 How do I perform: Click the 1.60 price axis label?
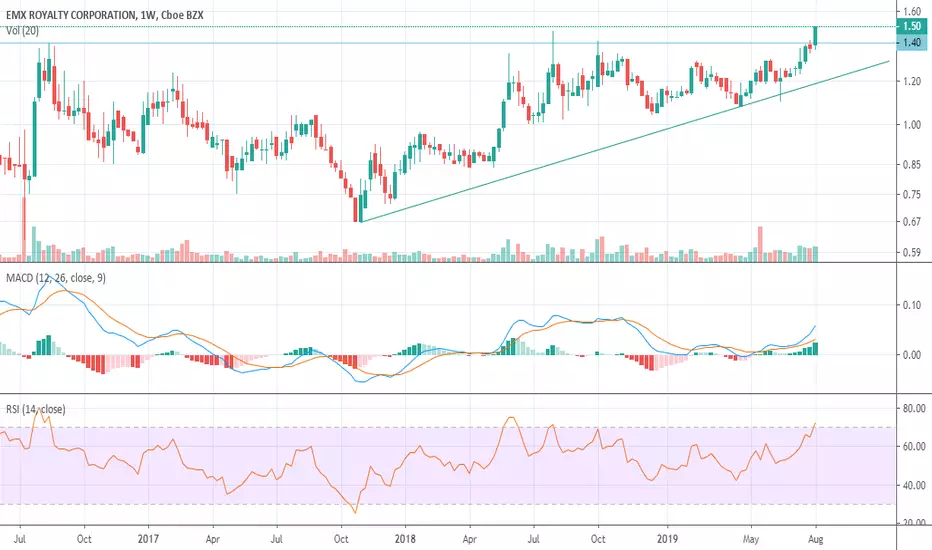[912, 11]
